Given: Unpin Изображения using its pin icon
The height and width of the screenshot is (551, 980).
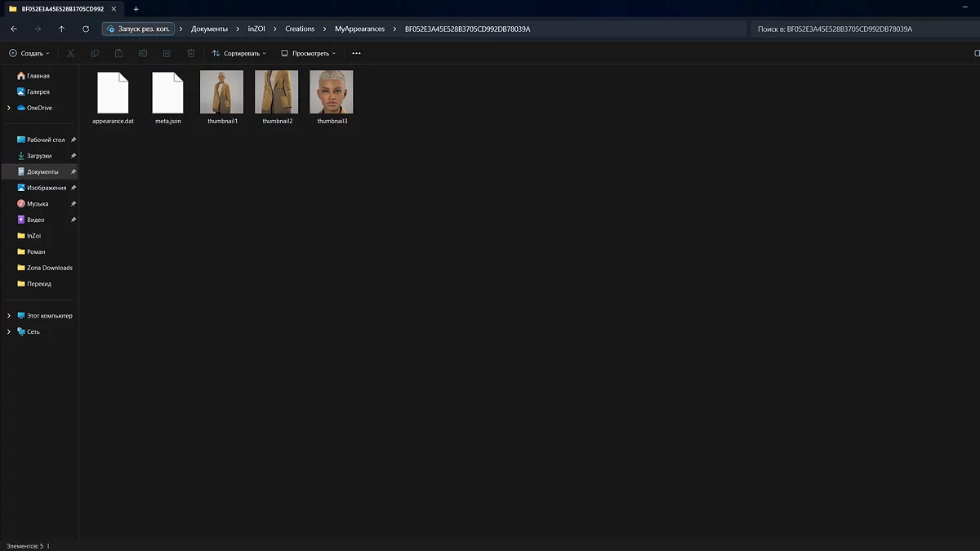Looking at the screenshot, I should [73, 188].
